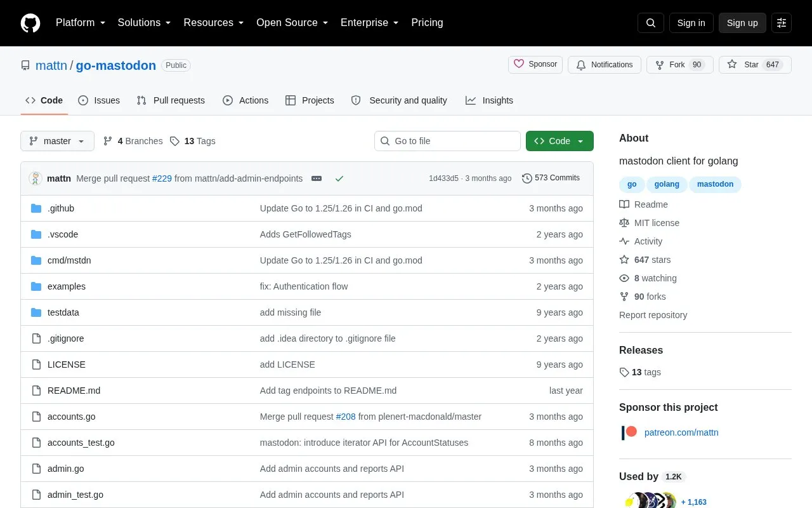Screen dimensions: 812x508
Task: Click the Notifications bell button
Action: tap(605, 65)
